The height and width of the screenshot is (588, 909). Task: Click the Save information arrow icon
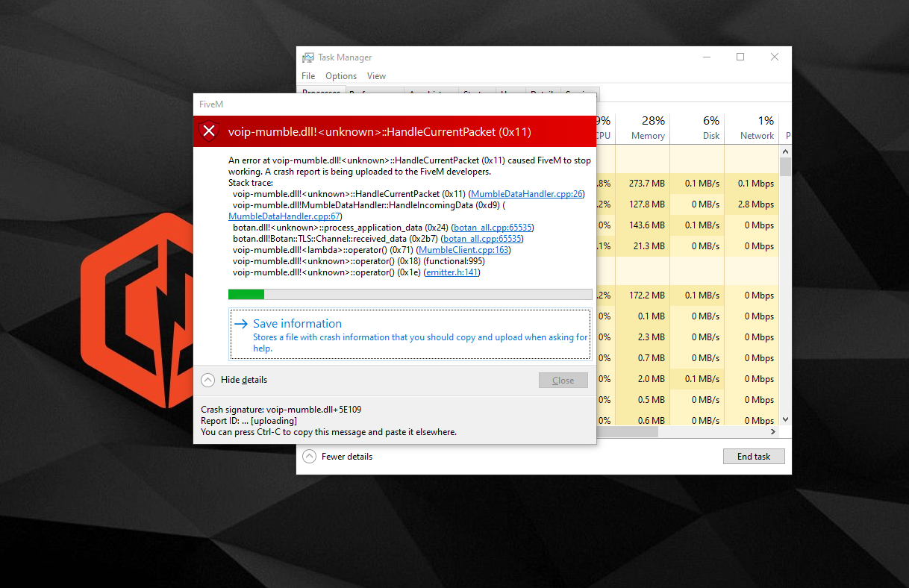(240, 324)
